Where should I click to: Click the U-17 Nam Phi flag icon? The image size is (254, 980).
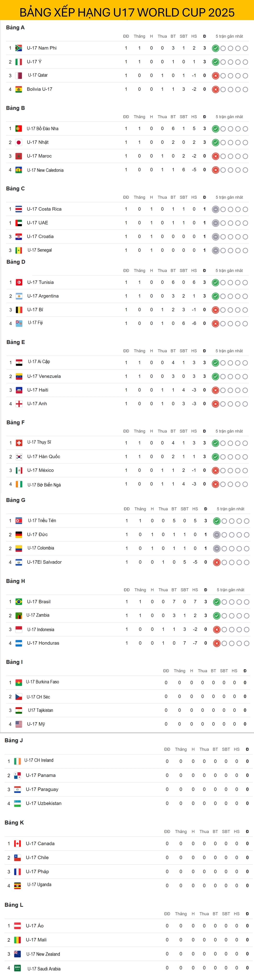click(18, 48)
